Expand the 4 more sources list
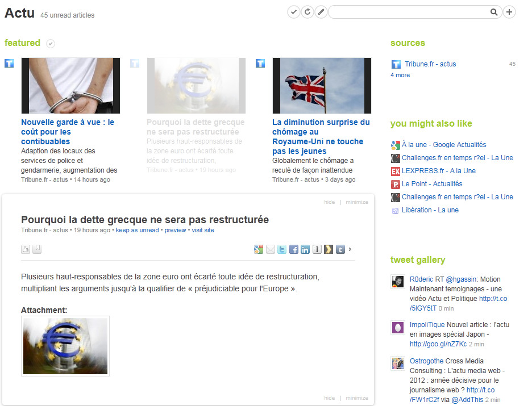The width and height of the screenshot is (532, 406). [x=400, y=74]
